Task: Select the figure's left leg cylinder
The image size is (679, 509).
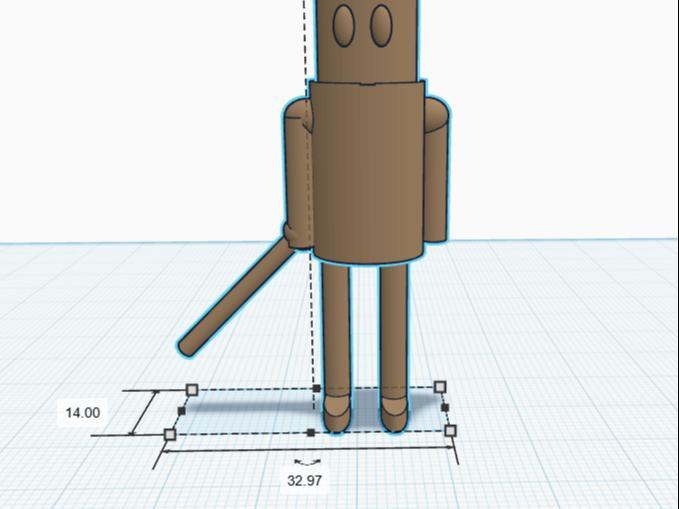Action: (336, 347)
